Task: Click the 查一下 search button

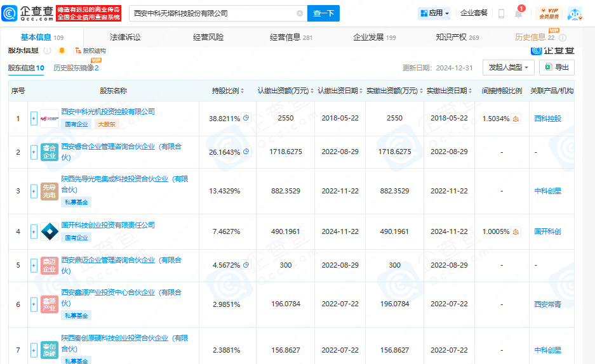Action: 323,13
